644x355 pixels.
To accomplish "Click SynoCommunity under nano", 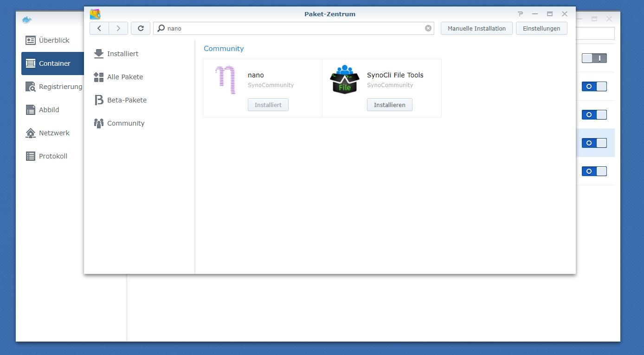I will point(271,85).
